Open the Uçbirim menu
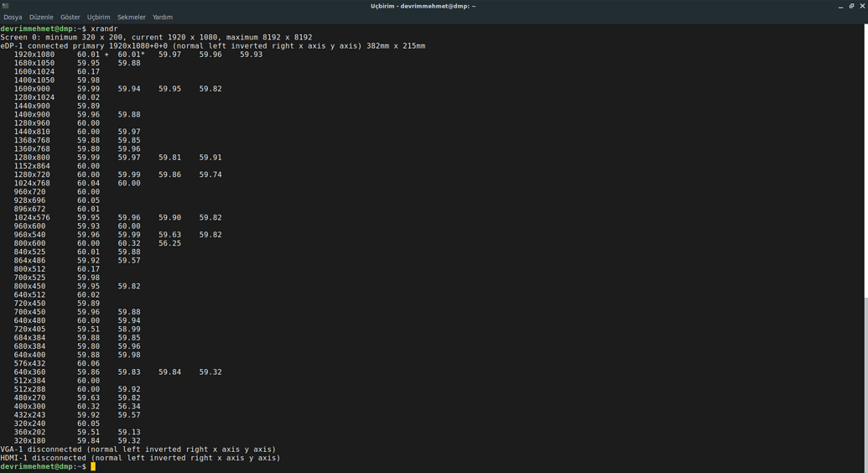 point(98,17)
